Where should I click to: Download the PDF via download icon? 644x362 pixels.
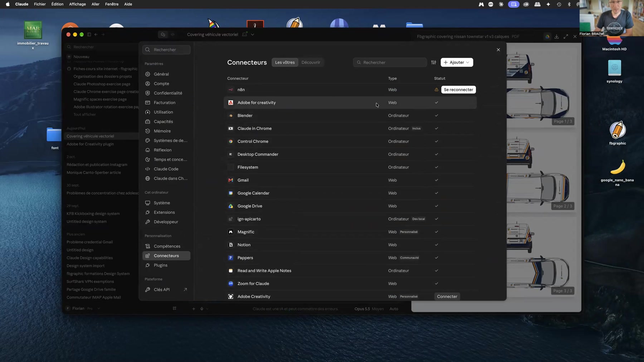[557, 36]
